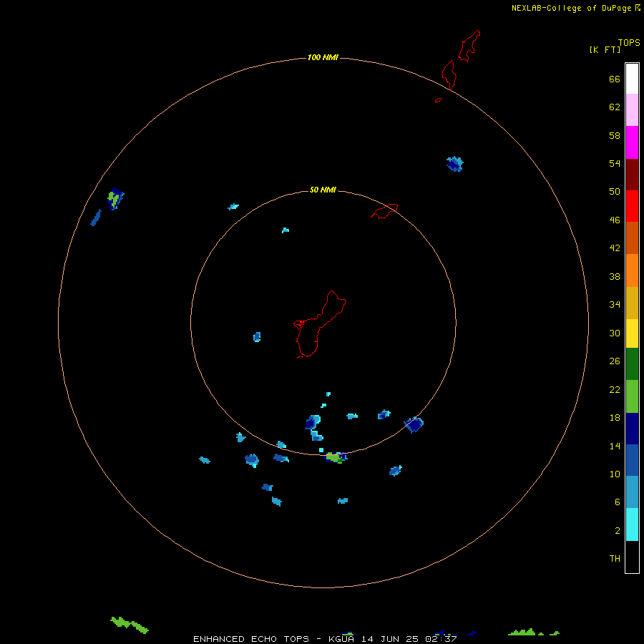This screenshot has width=644, height=644.
Task: Click the bright red legend swatch
Action: pos(632,206)
